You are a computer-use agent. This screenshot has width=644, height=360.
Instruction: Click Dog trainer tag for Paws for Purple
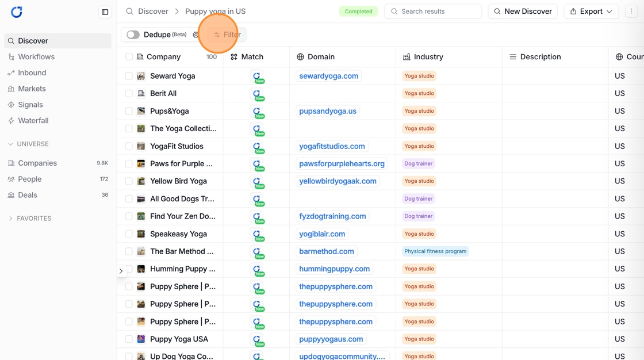(418, 163)
